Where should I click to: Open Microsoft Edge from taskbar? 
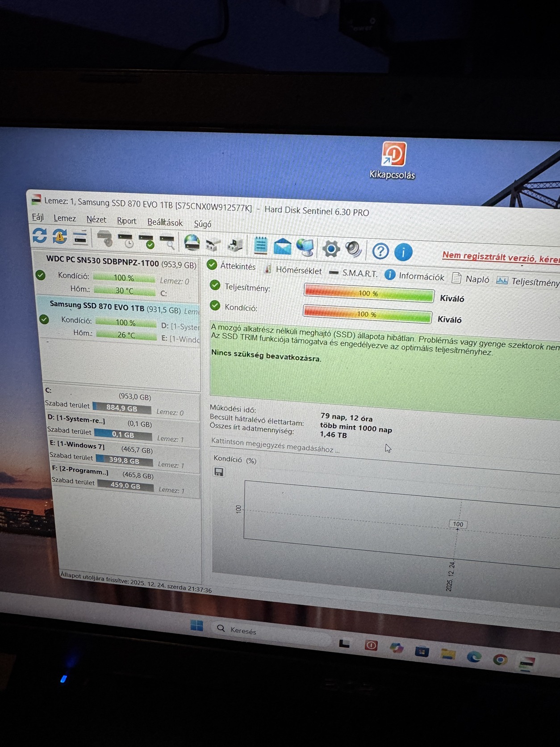(474, 656)
